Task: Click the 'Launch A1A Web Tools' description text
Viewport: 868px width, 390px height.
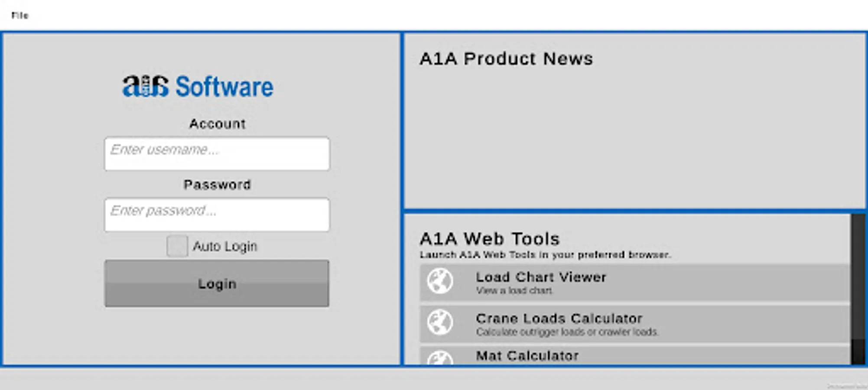Action: pos(545,255)
